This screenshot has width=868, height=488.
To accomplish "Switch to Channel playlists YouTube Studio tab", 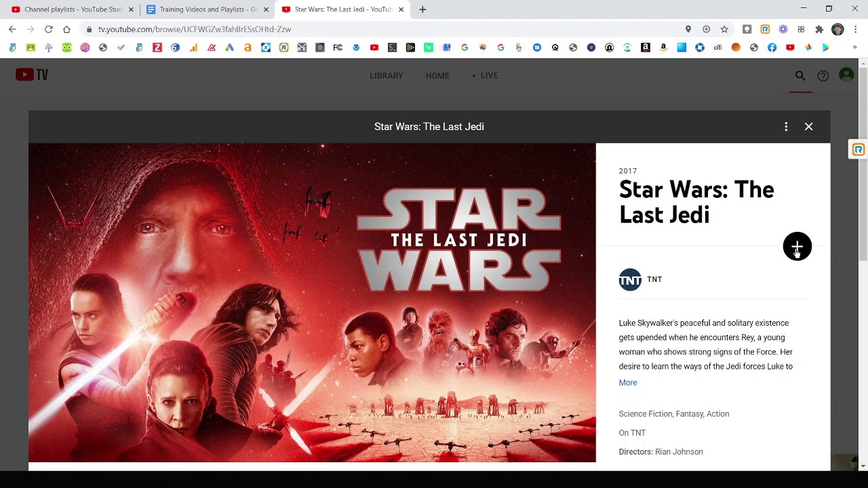I will [73, 9].
